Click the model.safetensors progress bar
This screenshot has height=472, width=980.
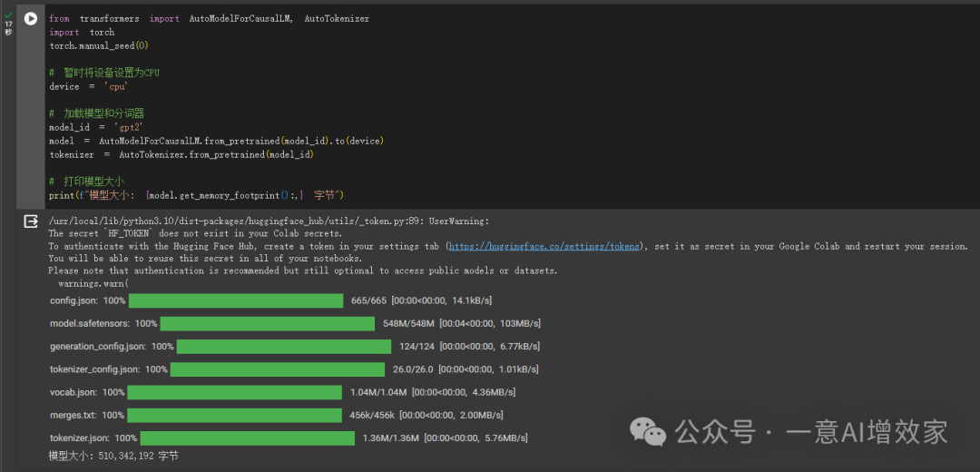[268, 323]
